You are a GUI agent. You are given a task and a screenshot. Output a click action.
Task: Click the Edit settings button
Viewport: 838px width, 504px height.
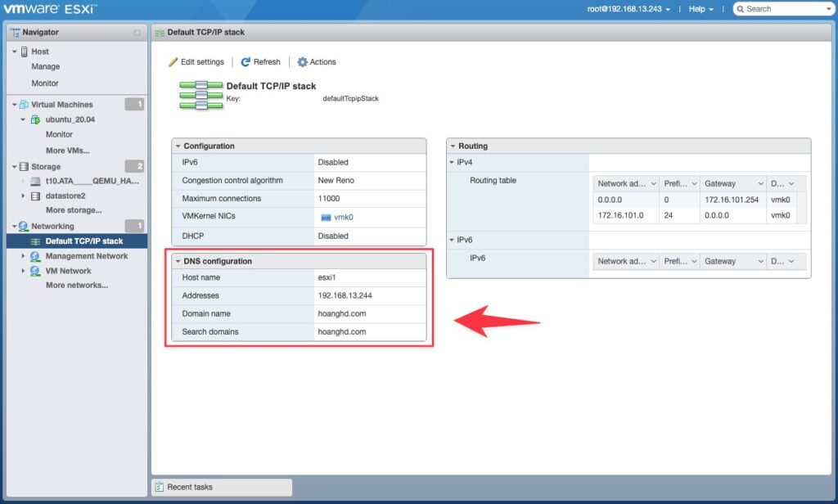click(196, 62)
